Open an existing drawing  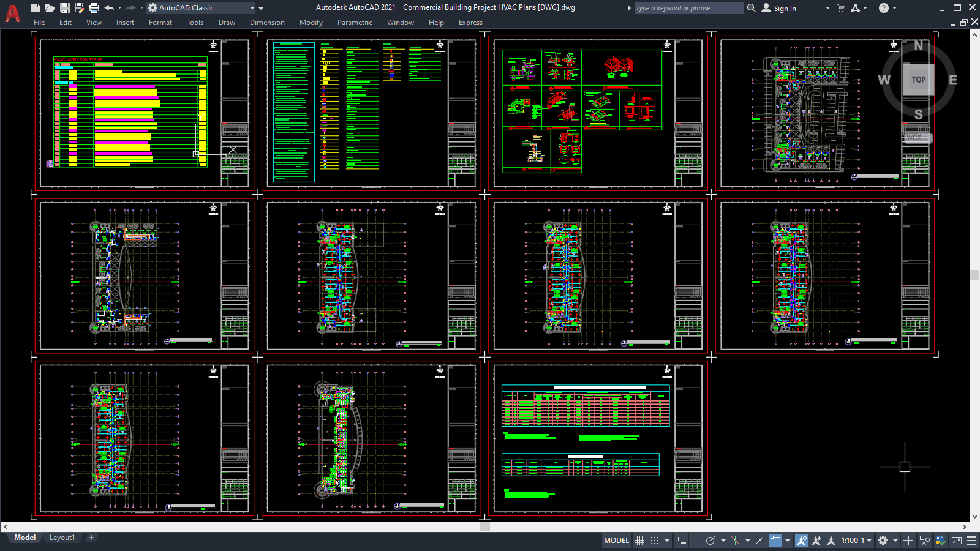tap(50, 8)
